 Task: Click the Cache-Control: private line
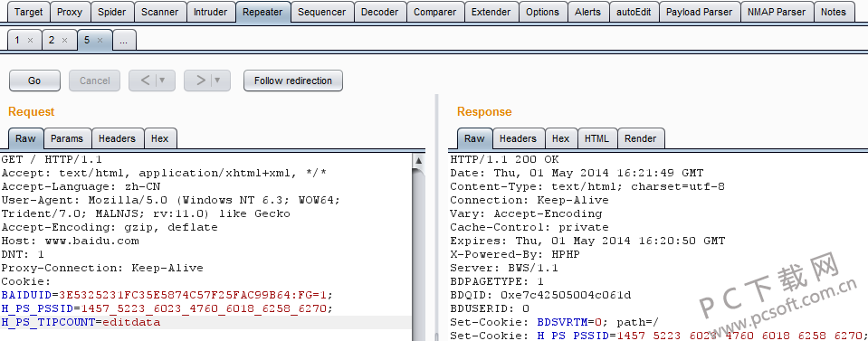pyautogui.click(x=529, y=228)
